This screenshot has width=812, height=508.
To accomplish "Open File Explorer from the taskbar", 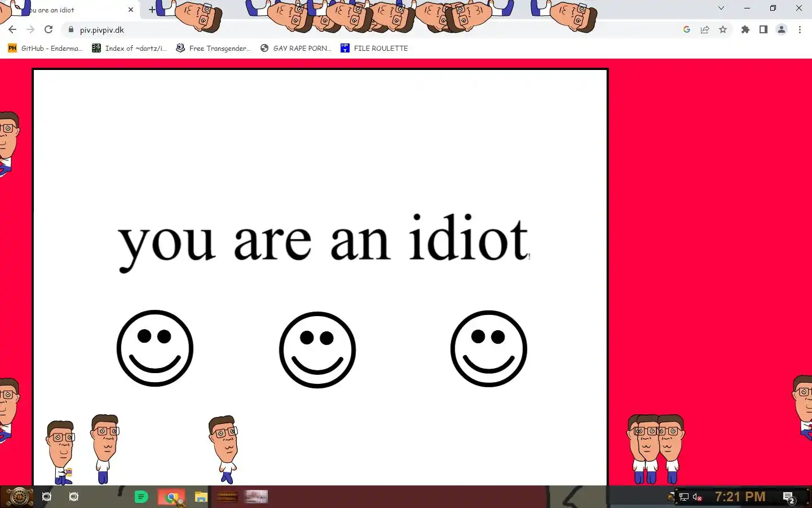I will tap(201, 497).
